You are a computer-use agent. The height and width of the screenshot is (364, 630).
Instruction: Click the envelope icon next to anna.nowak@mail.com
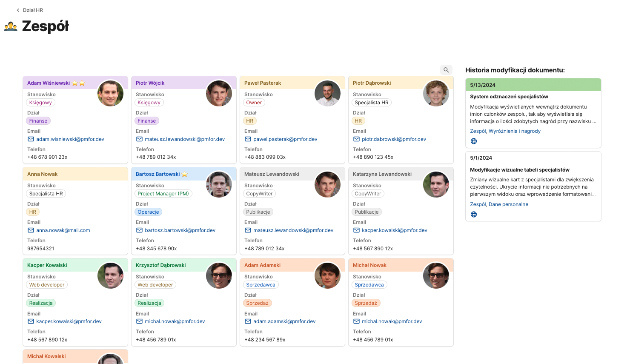tap(31, 230)
